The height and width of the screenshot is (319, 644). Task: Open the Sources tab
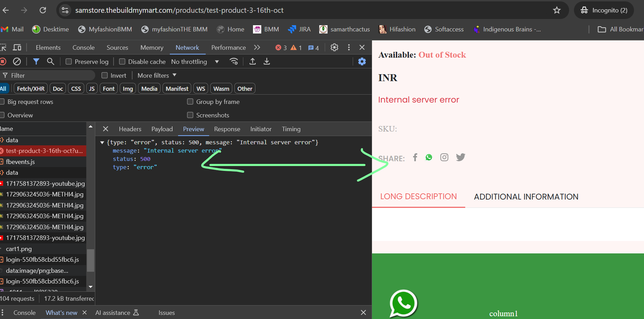click(117, 47)
